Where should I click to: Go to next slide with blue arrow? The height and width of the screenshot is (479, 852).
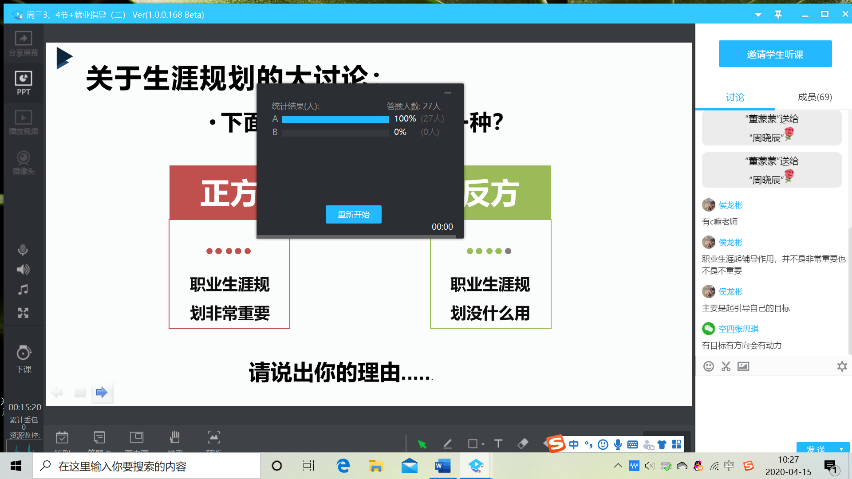click(101, 393)
